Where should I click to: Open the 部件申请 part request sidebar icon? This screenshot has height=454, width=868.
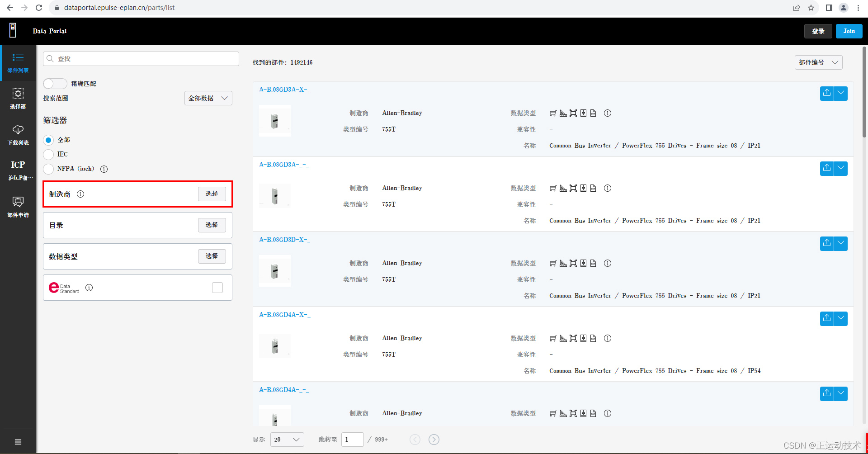point(18,207)
